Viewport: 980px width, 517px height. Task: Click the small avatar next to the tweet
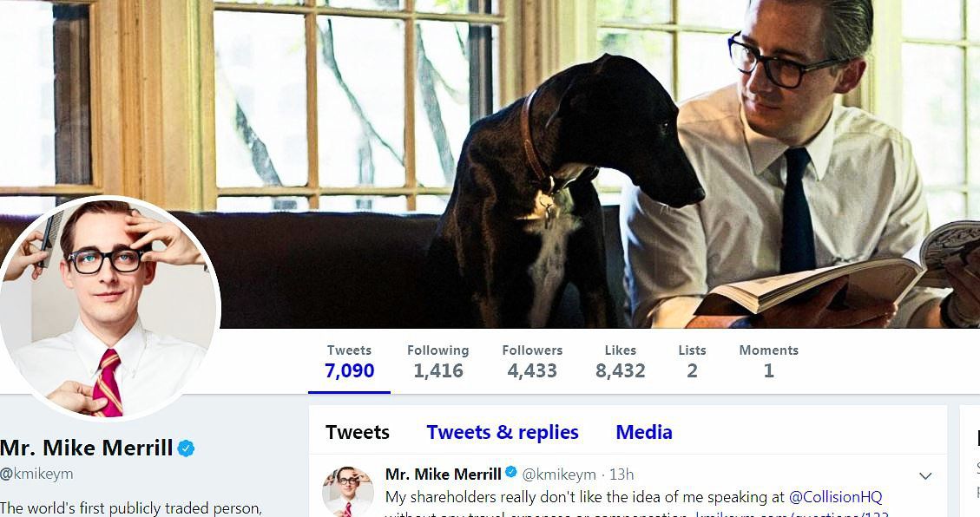pyautogui.click(x=348, y=491)
